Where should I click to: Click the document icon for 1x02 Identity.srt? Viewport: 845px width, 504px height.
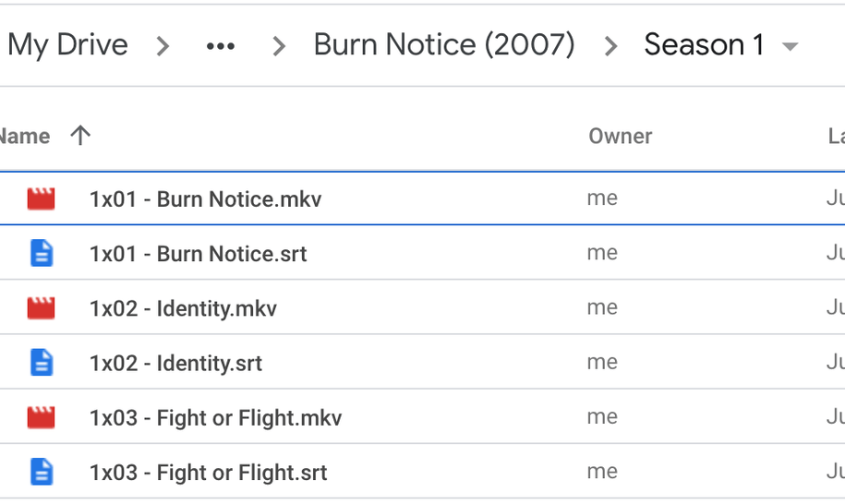[42, 363]
